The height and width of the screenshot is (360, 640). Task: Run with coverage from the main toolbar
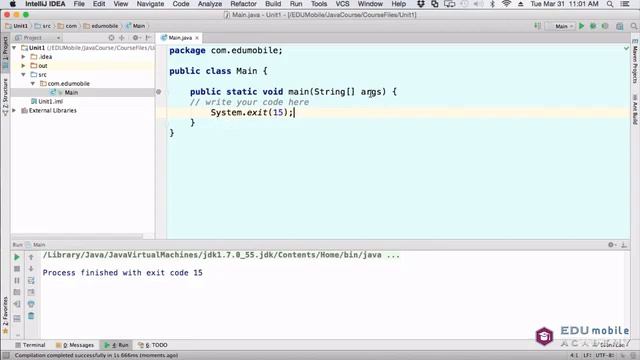605,26
